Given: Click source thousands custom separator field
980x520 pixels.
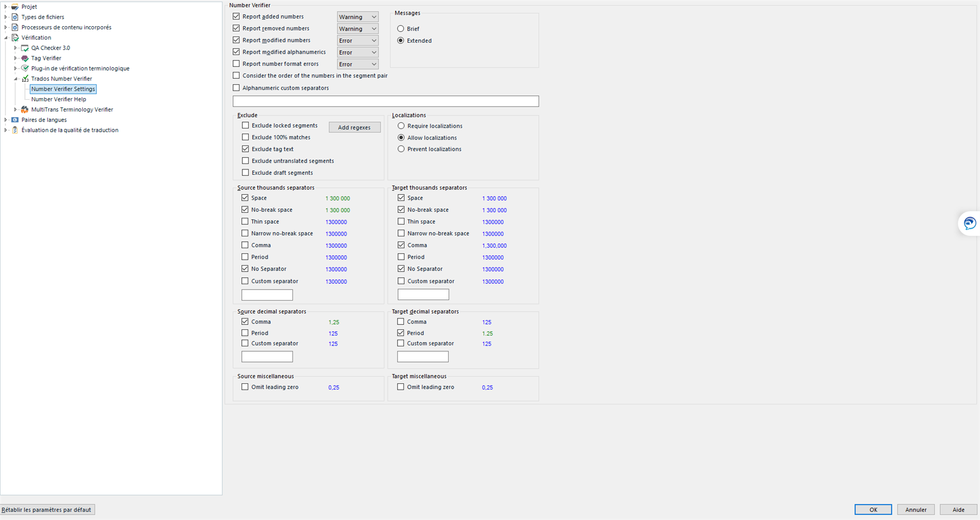Looking at the screenshot, I should pos(267,295).
